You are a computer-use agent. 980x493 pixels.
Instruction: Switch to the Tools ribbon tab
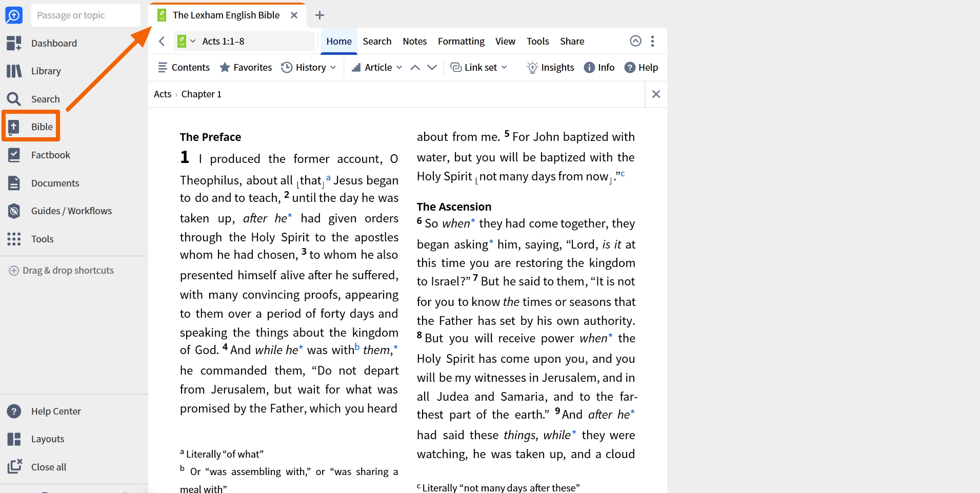(537, 41)
